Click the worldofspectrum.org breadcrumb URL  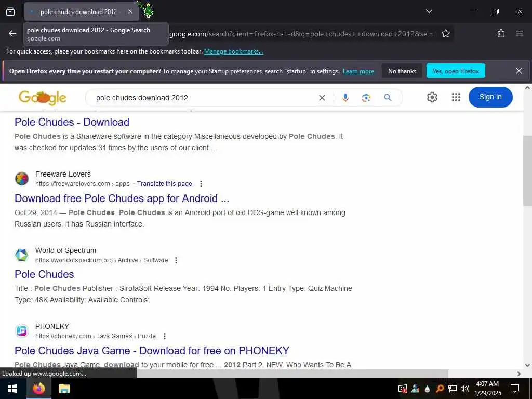click(101, 260)
